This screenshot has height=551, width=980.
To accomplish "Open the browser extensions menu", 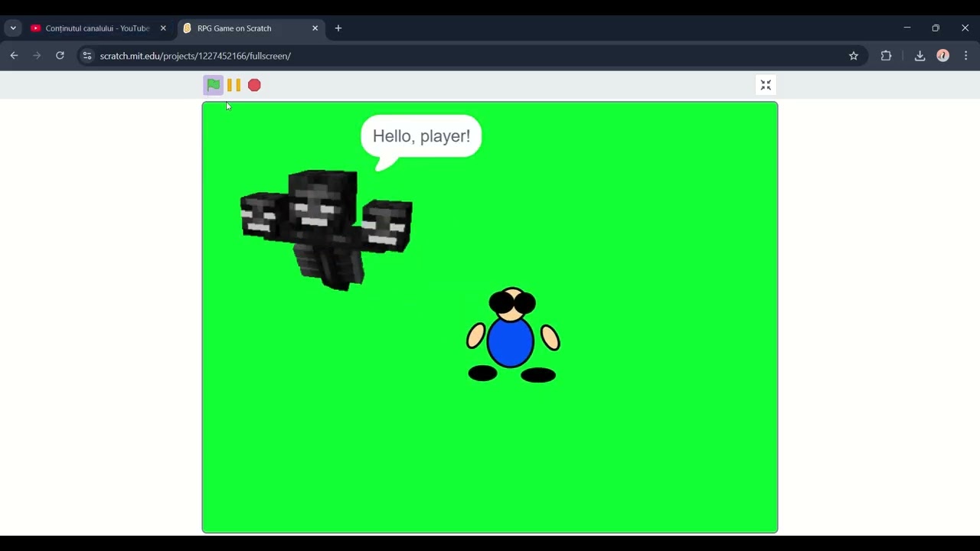I will (x=886, y=56).
